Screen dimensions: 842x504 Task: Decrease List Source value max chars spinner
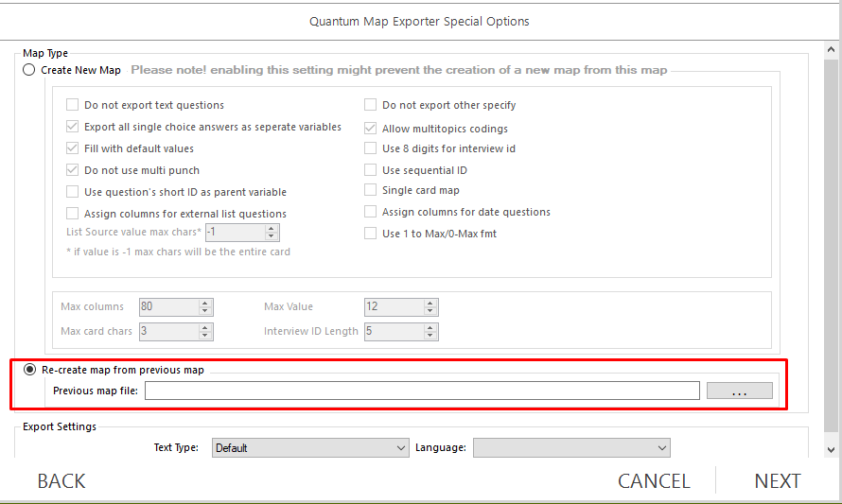[x=272, y=236]
